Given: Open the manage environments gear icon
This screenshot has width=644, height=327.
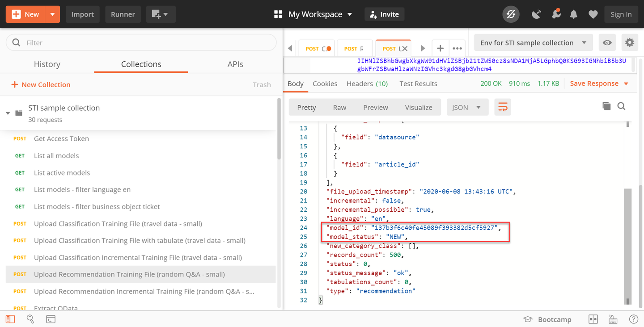Looking at the screenshot, I should (630, 43).
